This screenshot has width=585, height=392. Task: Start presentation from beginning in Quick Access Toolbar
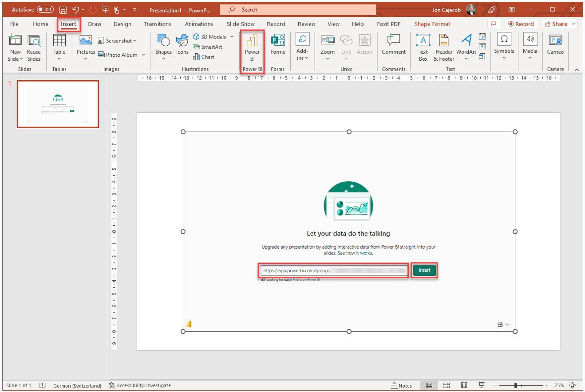click(x=106, y=9)
